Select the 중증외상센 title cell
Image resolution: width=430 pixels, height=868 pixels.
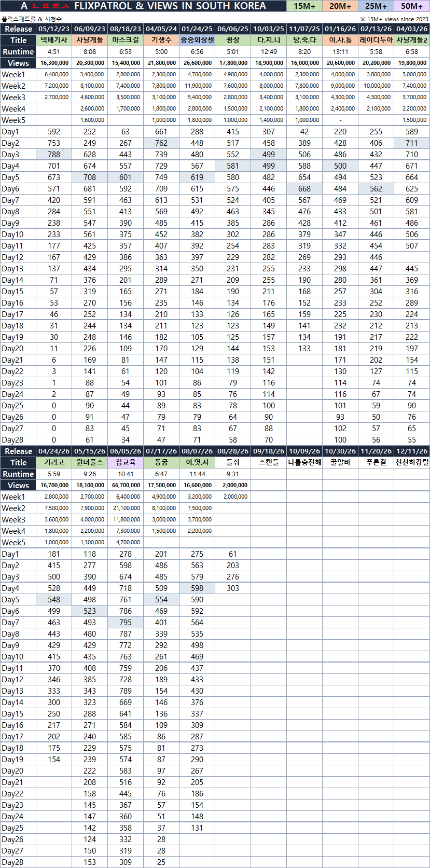[197, 40]
